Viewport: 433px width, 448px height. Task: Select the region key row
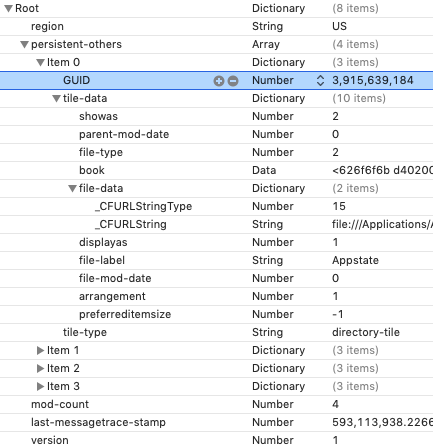[x=216, y=26]
